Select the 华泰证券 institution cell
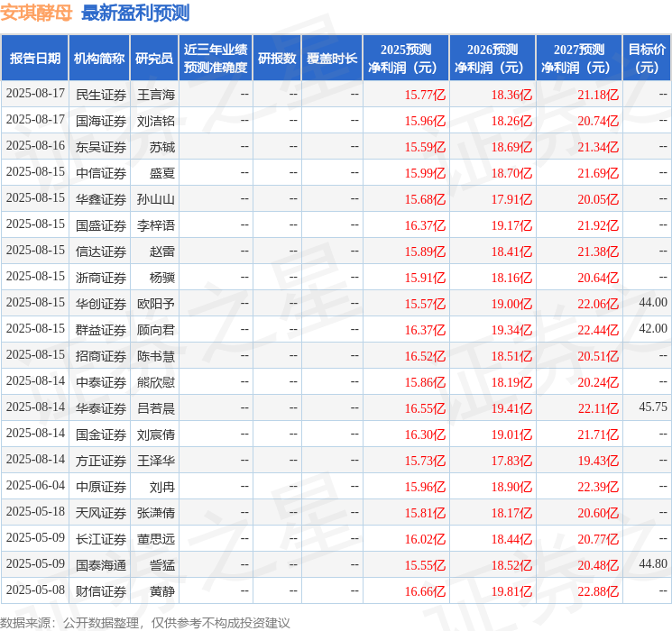 click(x=101, y=408)
